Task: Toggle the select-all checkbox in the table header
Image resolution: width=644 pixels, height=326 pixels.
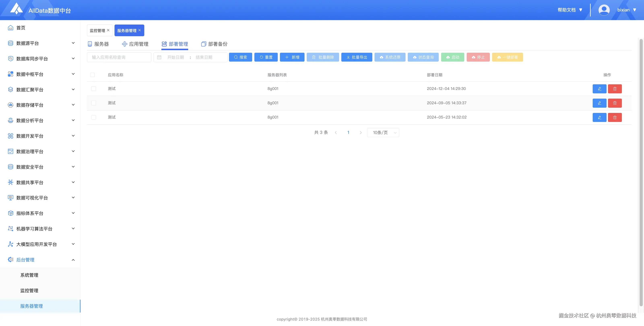Action: point(93,75)
